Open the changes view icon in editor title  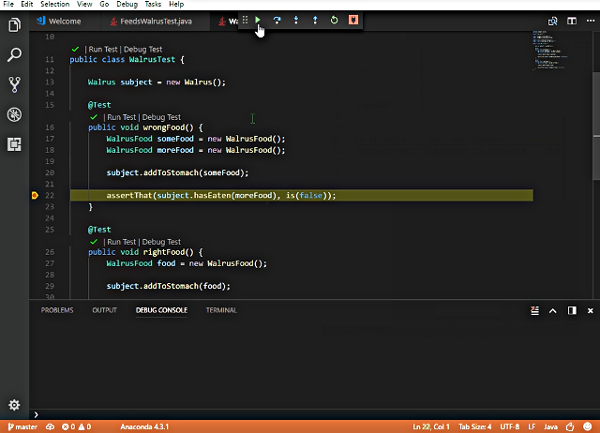(552, 21)
